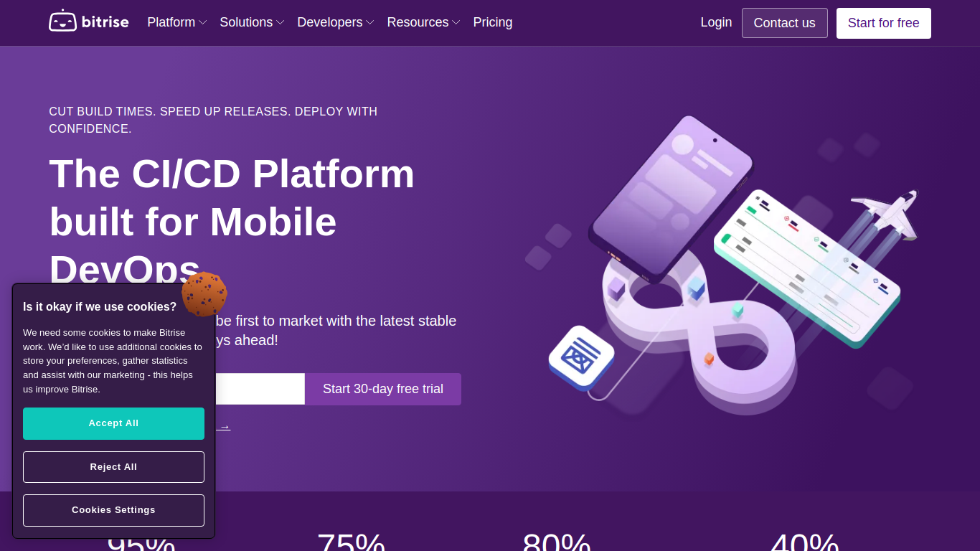Viewport: 980px width, 551px height.
Task: Click 'Is it okay if we use cookies?' heading
Action: (x=100, y=306)
